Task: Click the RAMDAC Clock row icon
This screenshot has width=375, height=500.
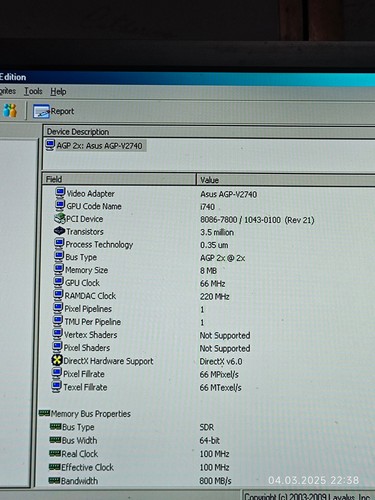Action: click(58, 295)
